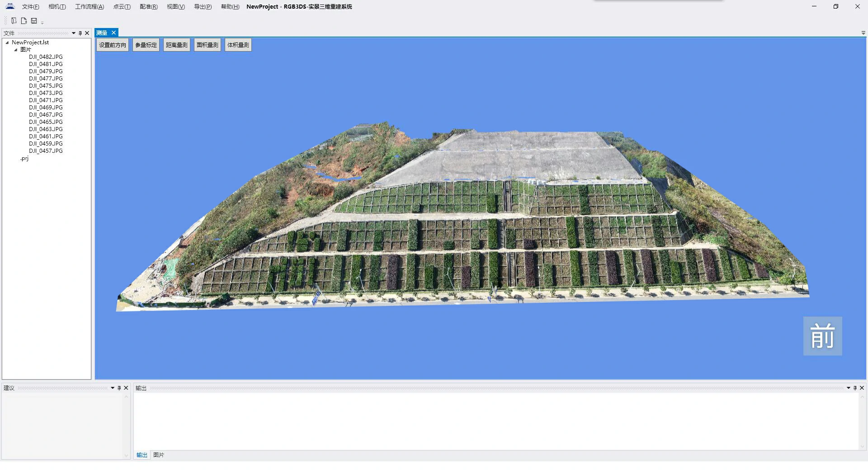Image resolution: width=868 pixels, height=470 pixels.
Task: Open the 输出 panel dropdown arrow
Action: pos(848,388)
